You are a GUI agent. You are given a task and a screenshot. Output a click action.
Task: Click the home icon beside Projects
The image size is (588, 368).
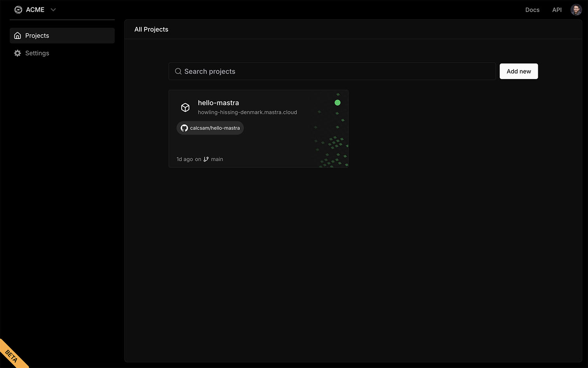(x=17, y=36)
